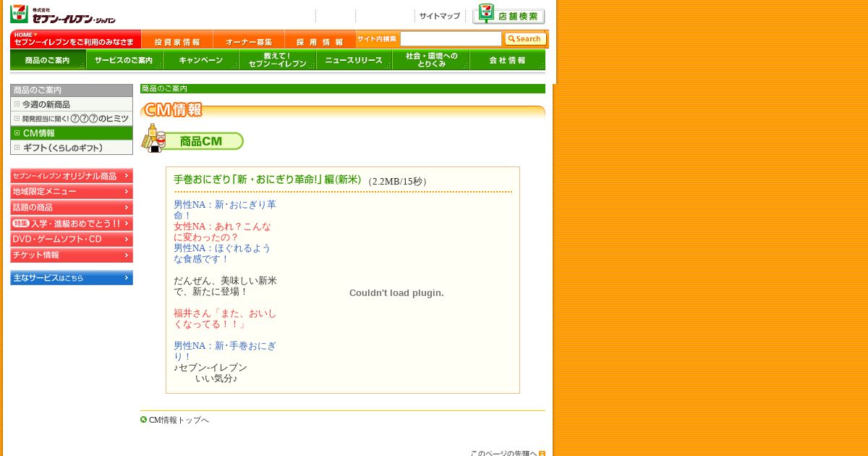Open ギフト(くらしのギフト) sidebar item

tap(72, 148)
